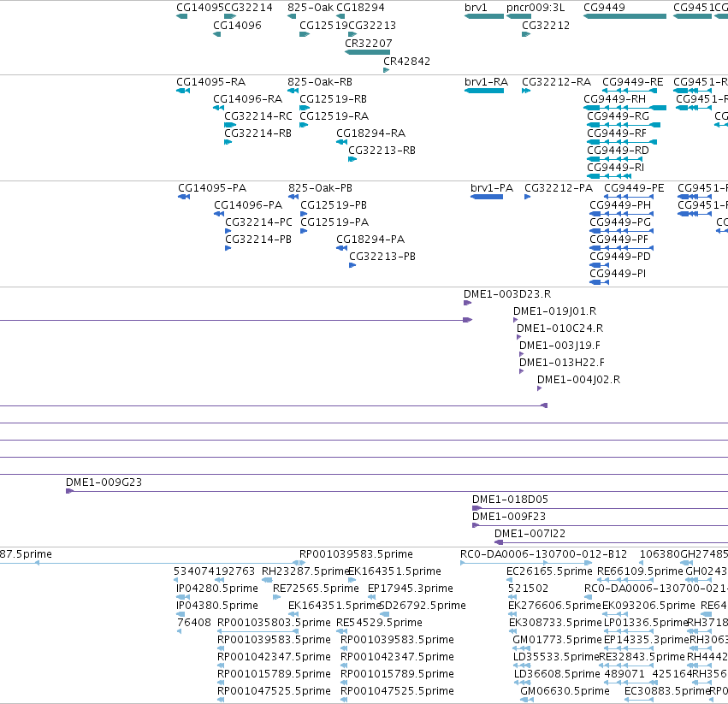Click EST 521502 label

[x=529, y=589]
